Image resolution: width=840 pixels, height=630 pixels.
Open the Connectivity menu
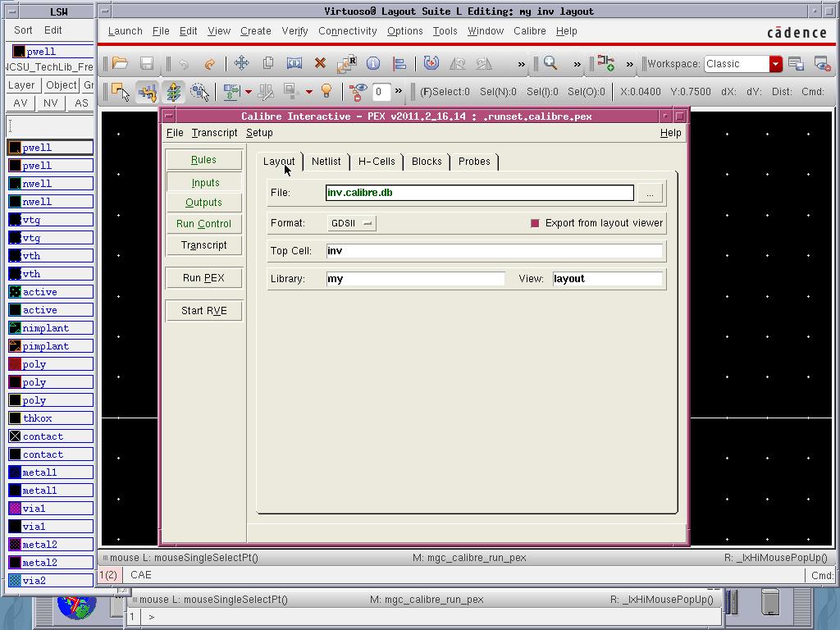[x=348, y=31]
